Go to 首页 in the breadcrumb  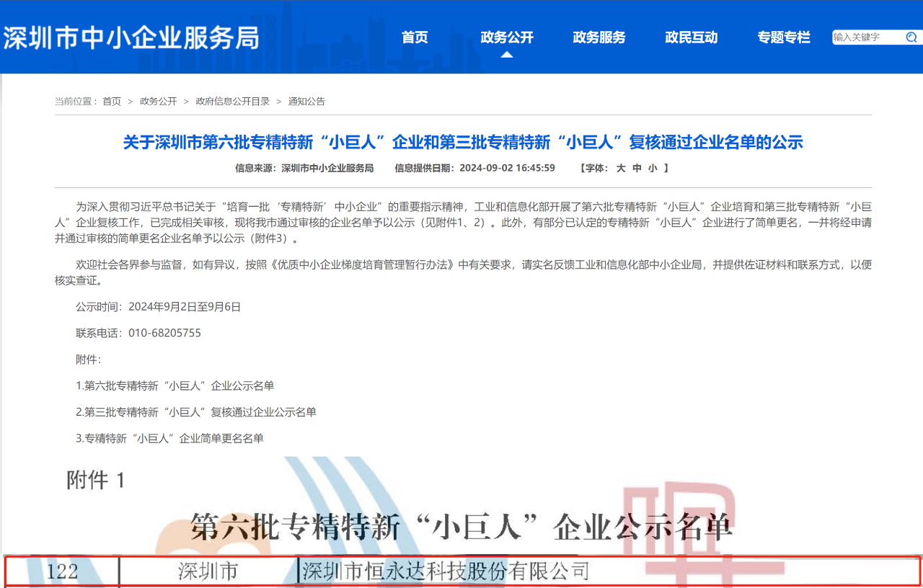click(112, 102)
